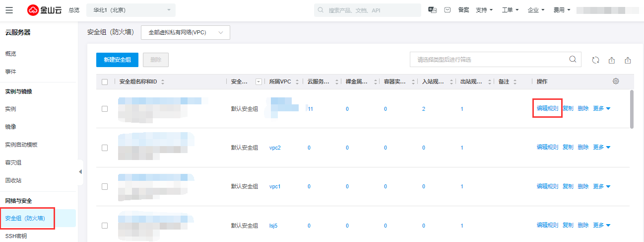Click the Kingsoft Cloud logo
The height and width of the screenshot is (242, 644).
(44, 10)
